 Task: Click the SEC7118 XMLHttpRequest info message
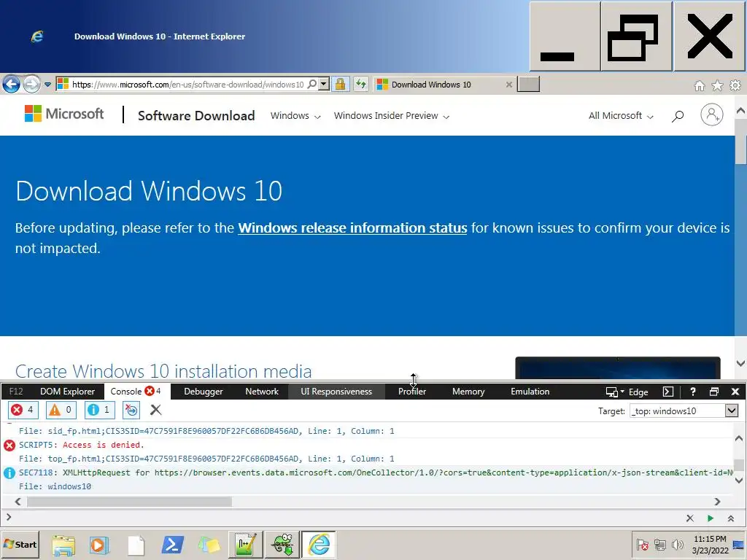click(x=376, y=472)
